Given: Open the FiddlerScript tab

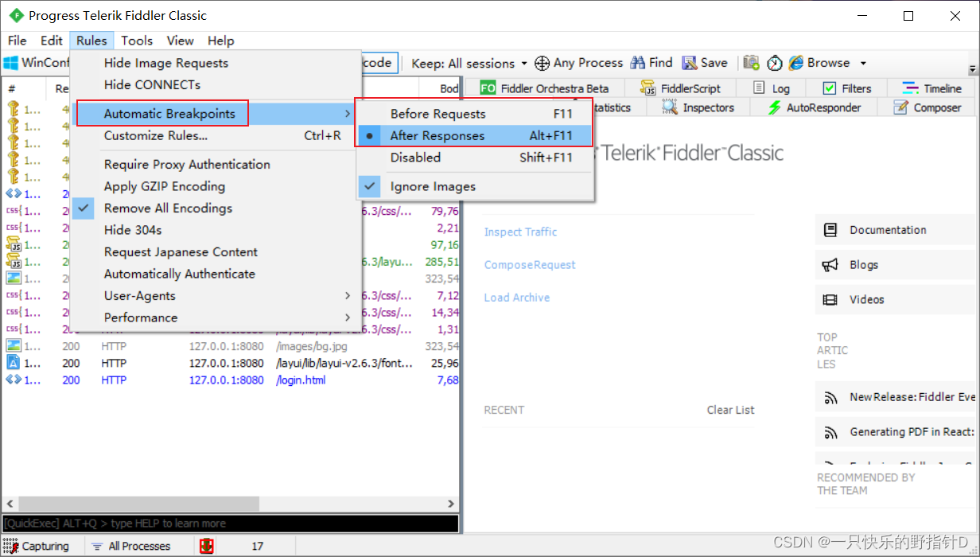Looking at the screenshot, I should coord(688,88).
